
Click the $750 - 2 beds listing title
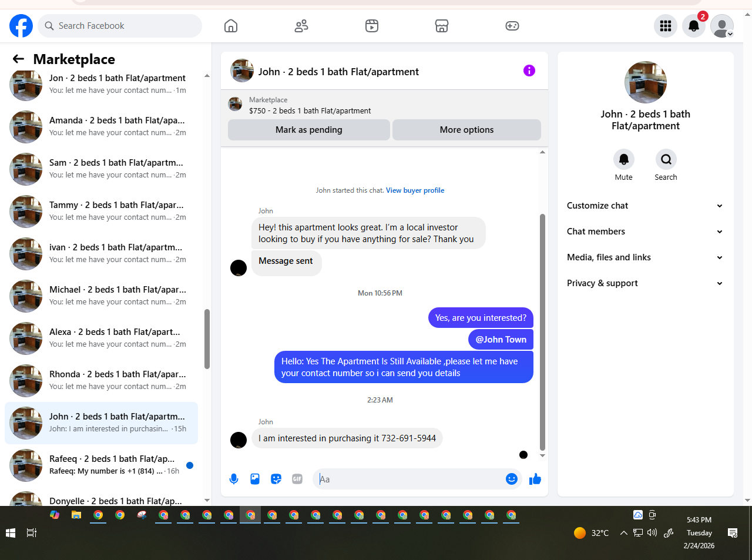coord(310,110)
